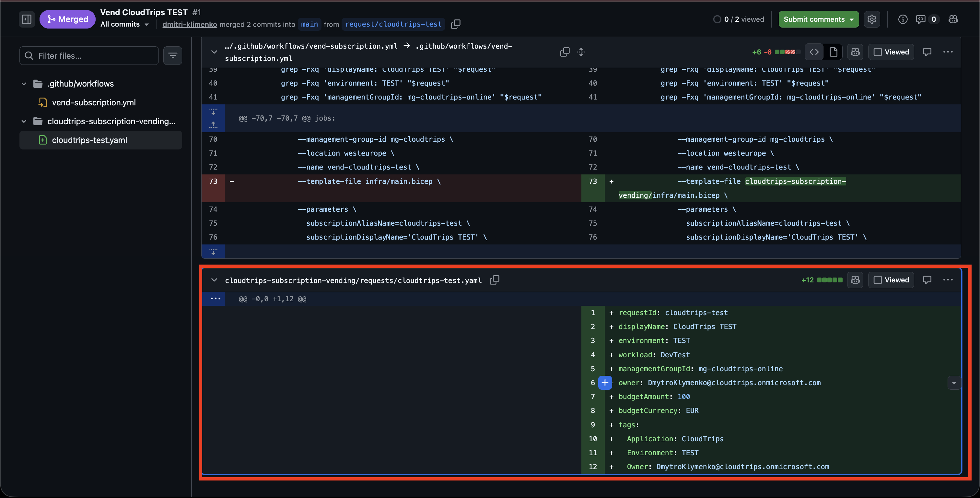Open Submit comments dropdown arrow

click(x=852, y=19)
